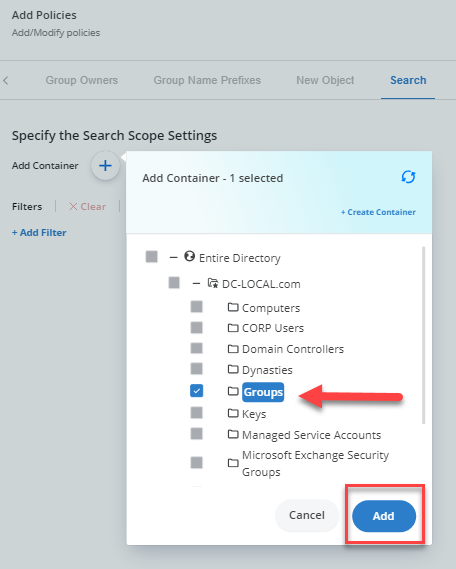Click the Entire Directory globe icon

tap(189, 256)
